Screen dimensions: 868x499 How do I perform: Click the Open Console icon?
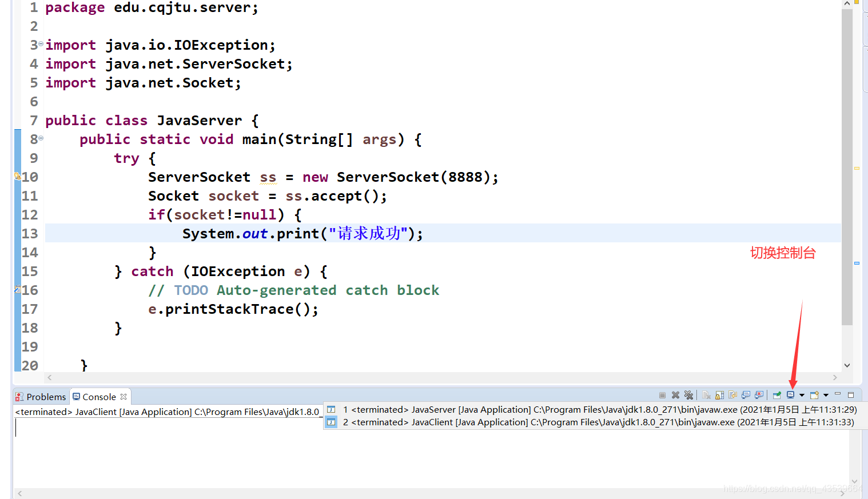(814, 395)
